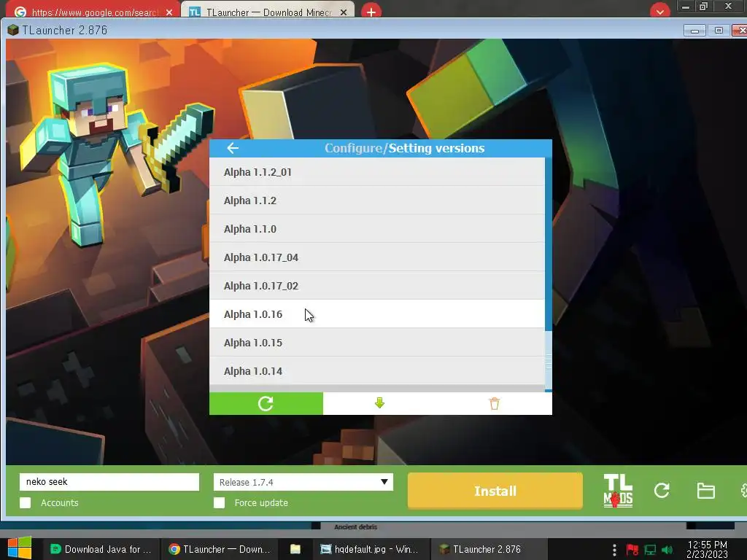Image resolution: width=747 pixels, height=560 pixels.
Task: Toggle the Accounts checkbox
Action: (26, 503)
